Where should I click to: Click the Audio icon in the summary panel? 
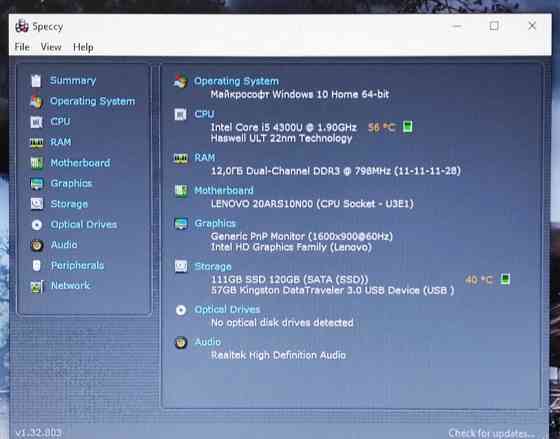point(181,342)
